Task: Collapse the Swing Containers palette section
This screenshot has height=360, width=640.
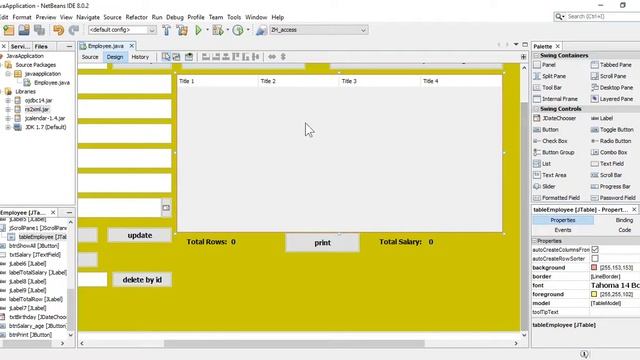Action: 536,56
